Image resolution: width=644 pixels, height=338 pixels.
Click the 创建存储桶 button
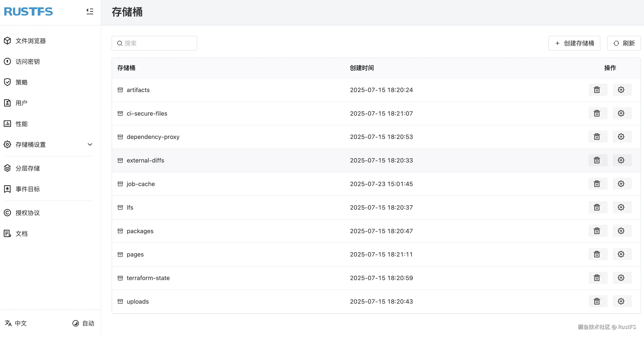(574, 43)
